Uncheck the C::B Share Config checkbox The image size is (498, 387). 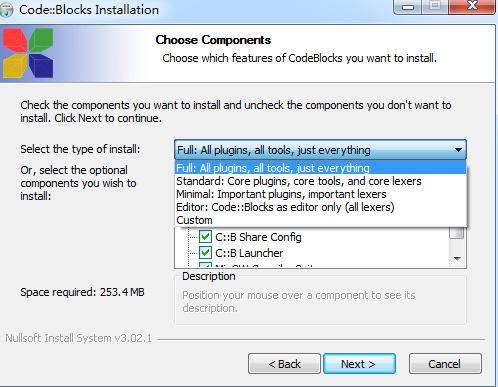[205, 237]
